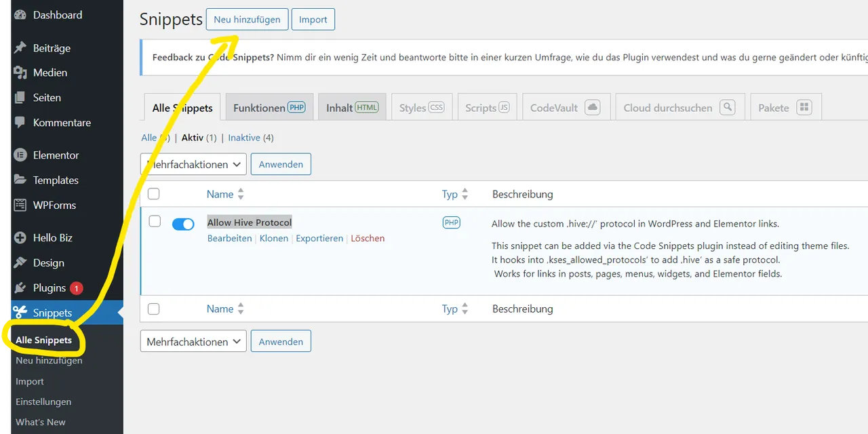Image resolution: width=868 pixels, height=434 pixels.
Task: Click search icon on Cloud durchsuchen tab
Action: [x=728, y=107]
